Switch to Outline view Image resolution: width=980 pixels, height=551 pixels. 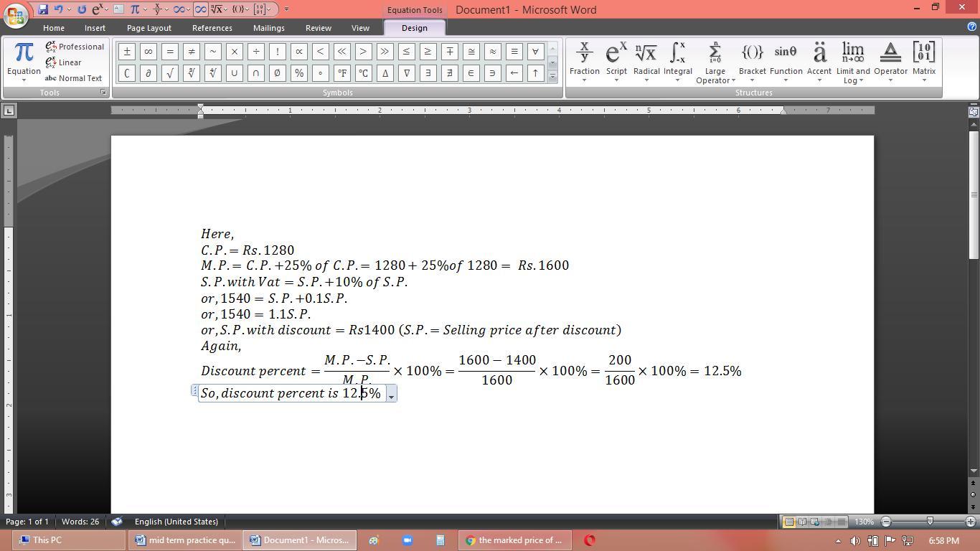pyautogui.click(x=828, y=522)
